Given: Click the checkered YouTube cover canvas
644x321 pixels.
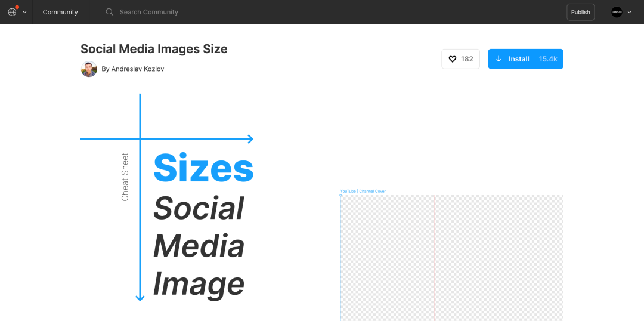Looking at the screenshot, I should coord(452,258).
